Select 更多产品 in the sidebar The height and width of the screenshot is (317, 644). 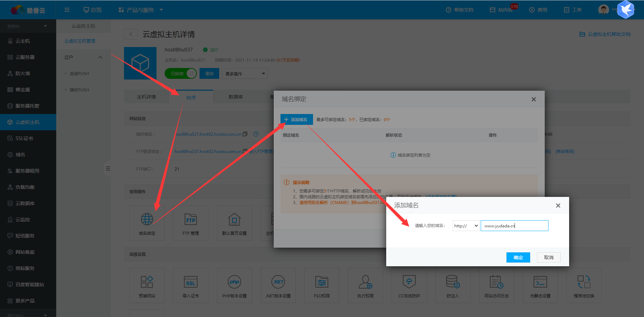28,301
